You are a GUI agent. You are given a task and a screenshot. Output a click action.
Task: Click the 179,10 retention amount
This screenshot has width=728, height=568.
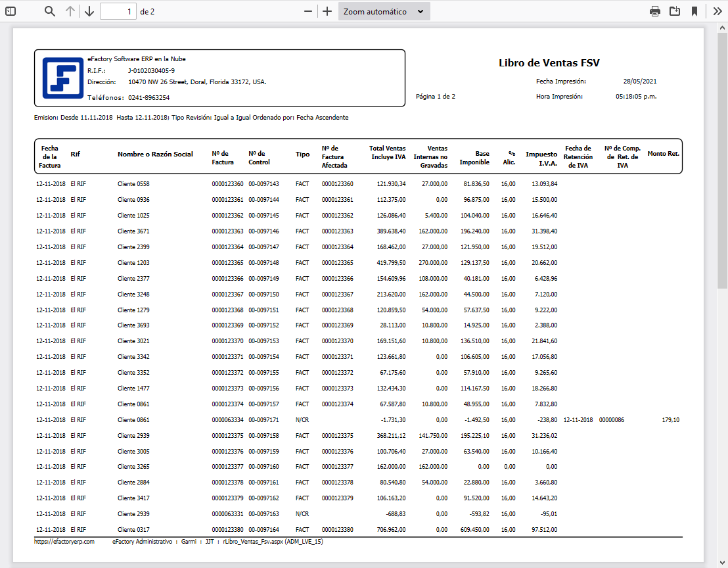point(671,419)
